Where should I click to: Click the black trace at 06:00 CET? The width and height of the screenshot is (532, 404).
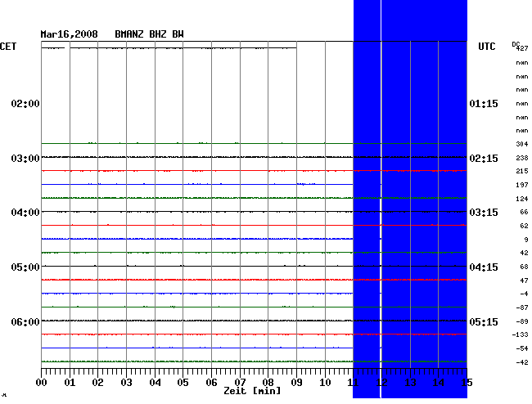coord(254,321)
